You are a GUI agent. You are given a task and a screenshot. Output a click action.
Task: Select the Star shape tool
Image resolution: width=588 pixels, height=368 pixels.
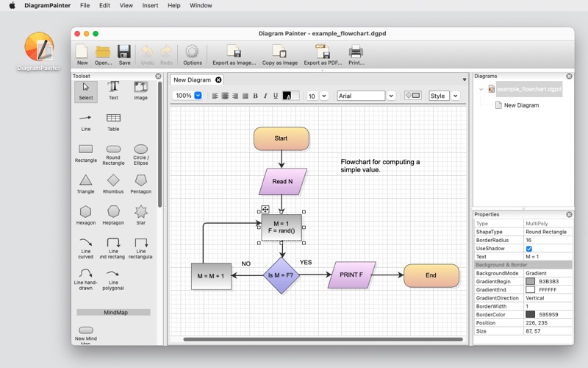click(x=140, y=216)
